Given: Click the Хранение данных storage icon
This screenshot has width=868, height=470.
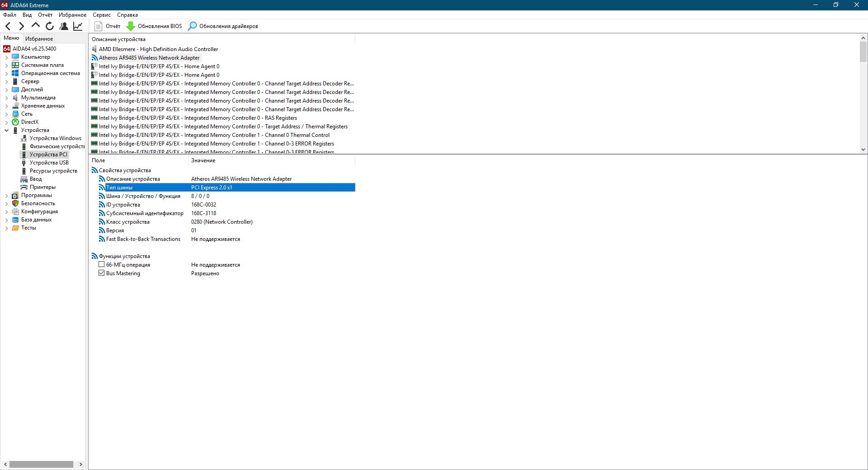Looking at the screenshot, I should point(15,106).
